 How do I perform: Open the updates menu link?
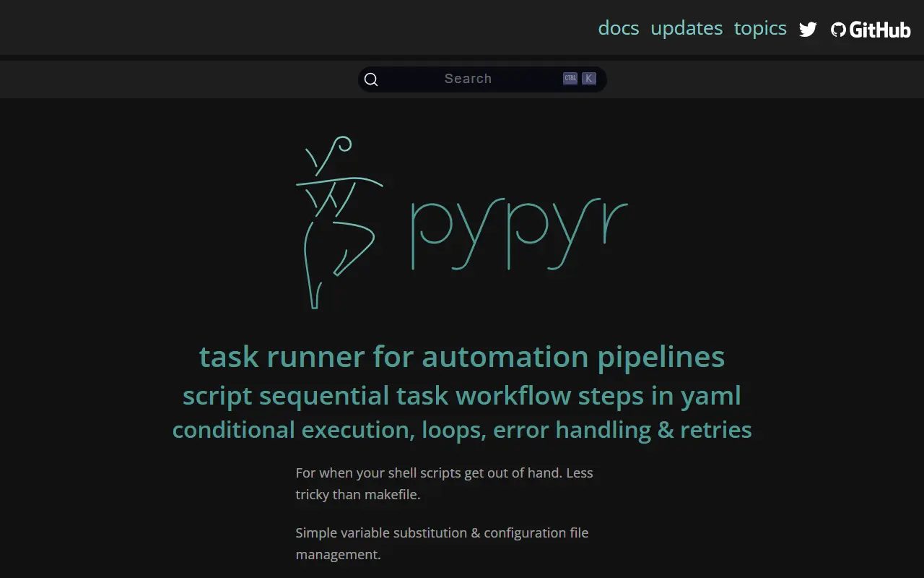coord(687,28)
